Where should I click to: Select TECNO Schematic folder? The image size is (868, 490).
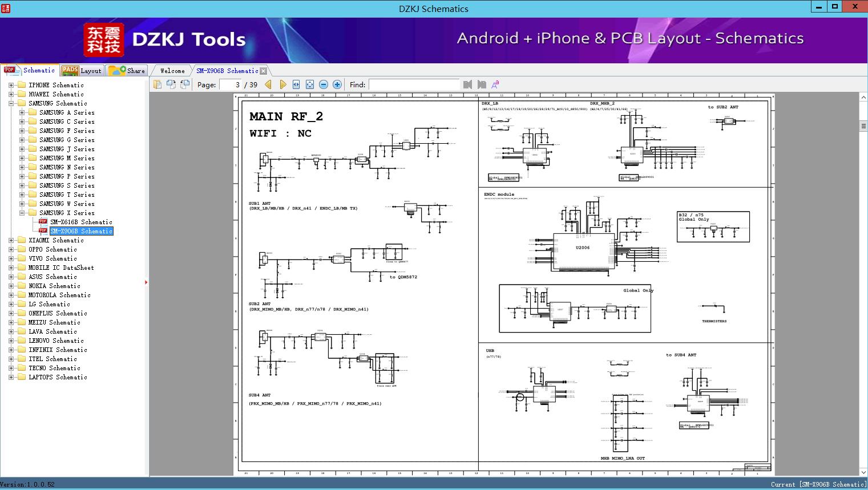(x=54, y=368)
